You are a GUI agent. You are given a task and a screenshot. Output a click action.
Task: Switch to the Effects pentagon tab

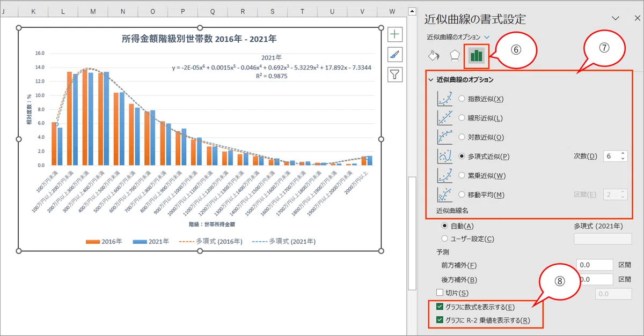[454, 56]
